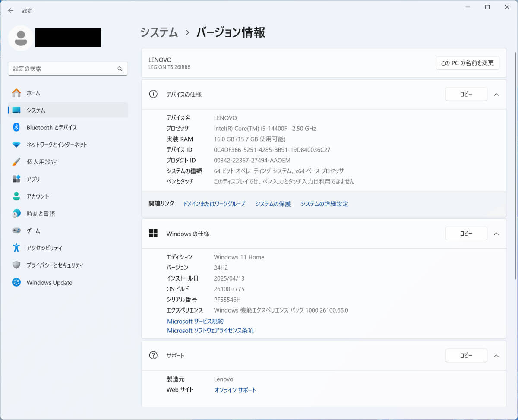The image size is (518, 420).
Task: Open システムの詳細設定 link
Action: tap(324, 204)
